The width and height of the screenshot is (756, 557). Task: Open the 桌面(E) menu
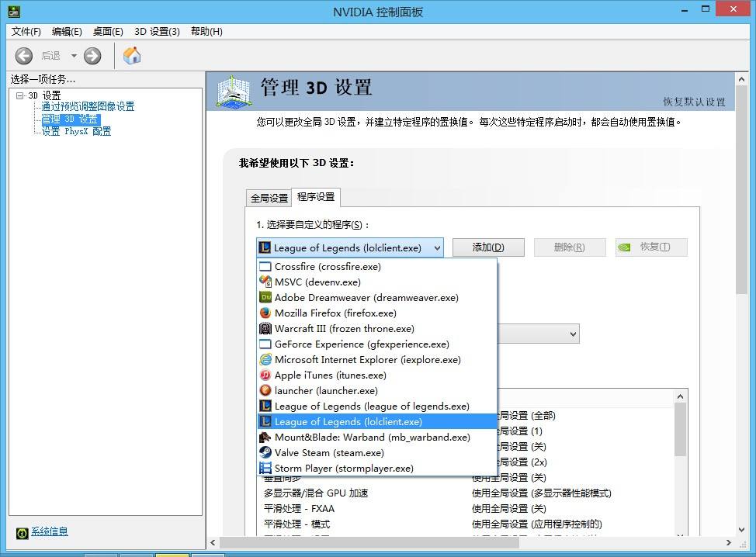pos(108,31)
